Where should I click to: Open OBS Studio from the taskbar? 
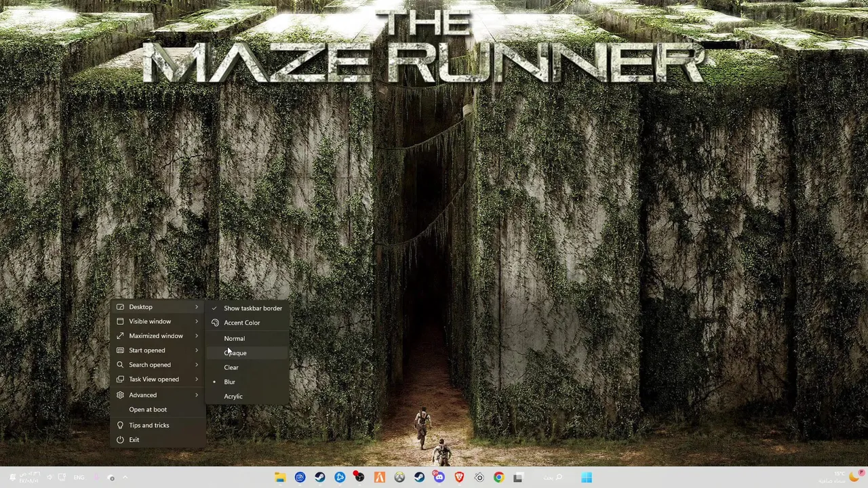(359, 477)
